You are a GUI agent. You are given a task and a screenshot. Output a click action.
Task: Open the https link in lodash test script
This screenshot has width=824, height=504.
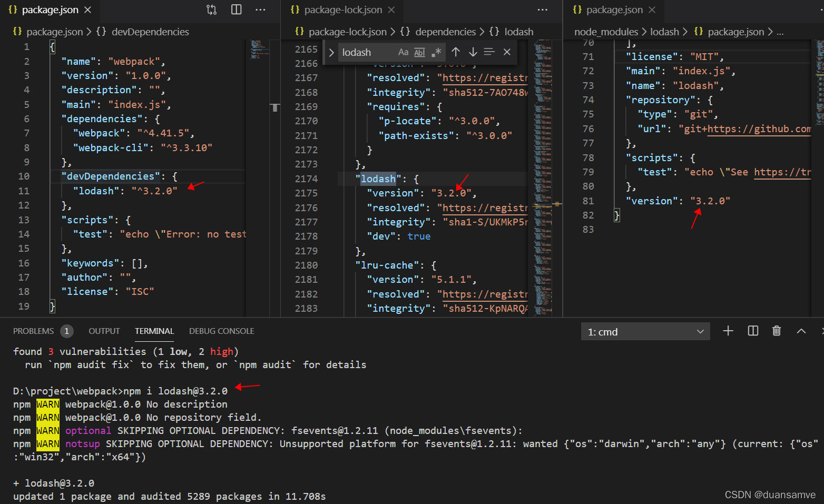(x=782, y=172)
